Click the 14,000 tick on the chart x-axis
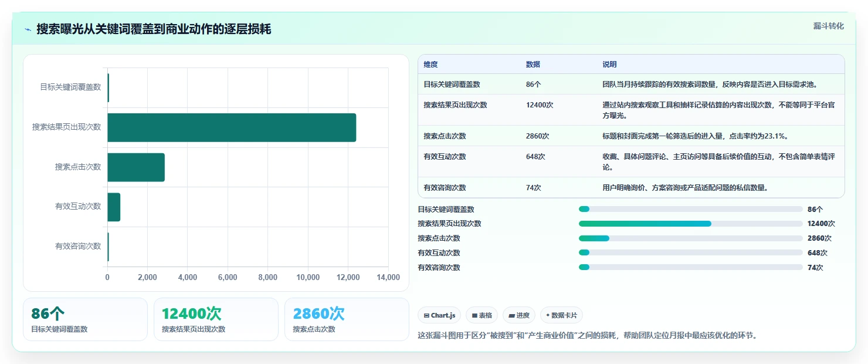The image size is (868, 364). [x=388, y=277]
